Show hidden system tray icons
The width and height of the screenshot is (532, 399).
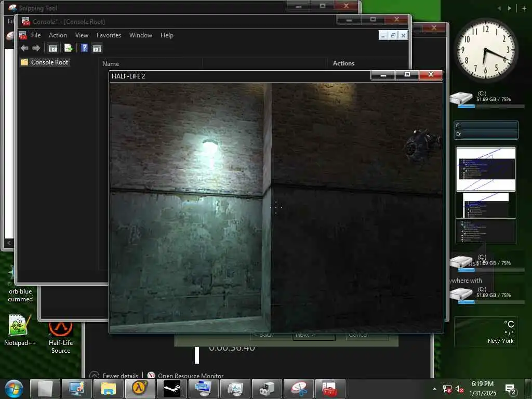(435, 389)
